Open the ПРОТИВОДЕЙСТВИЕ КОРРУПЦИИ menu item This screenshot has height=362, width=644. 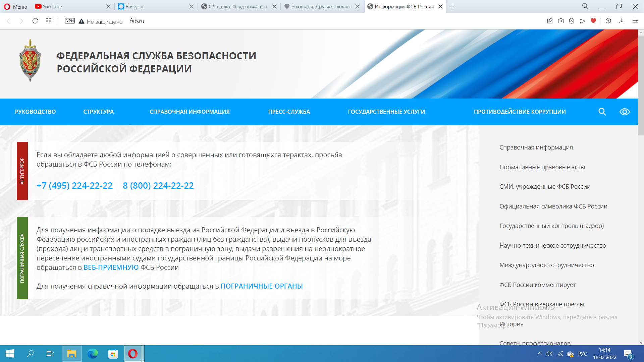pos(520,112)
